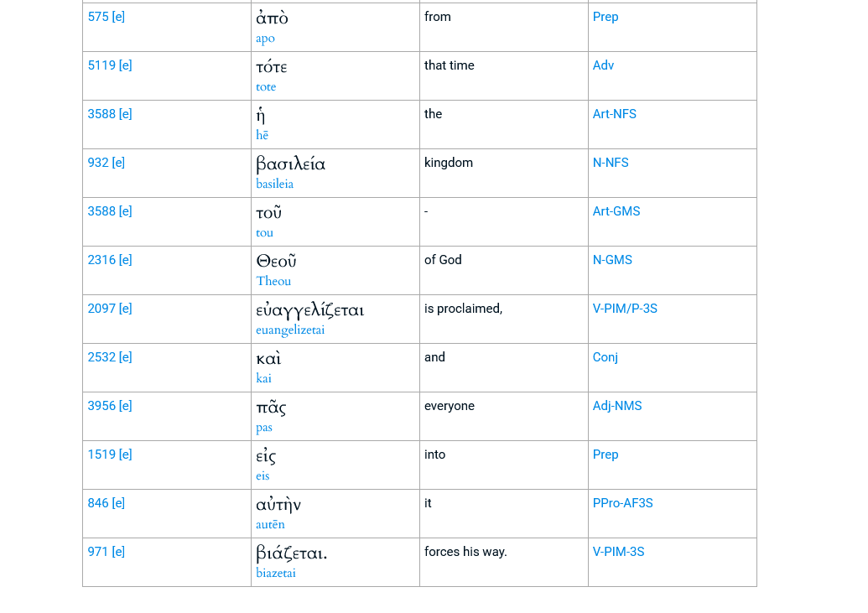Click the transliteration 'eis' link
Screen dimensions: 868x613
(x=262, y=476)
